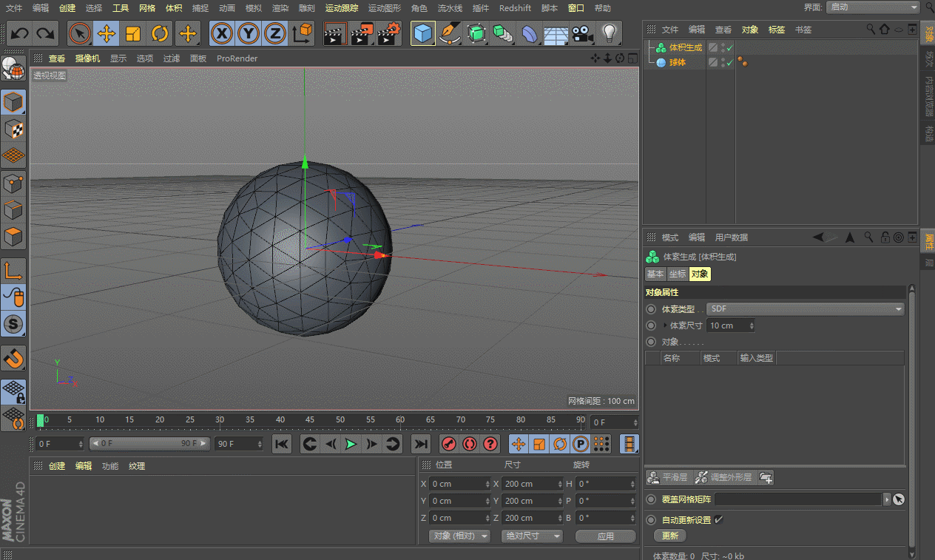
Task: Add a Light object from toolbar
Action: 609,33
